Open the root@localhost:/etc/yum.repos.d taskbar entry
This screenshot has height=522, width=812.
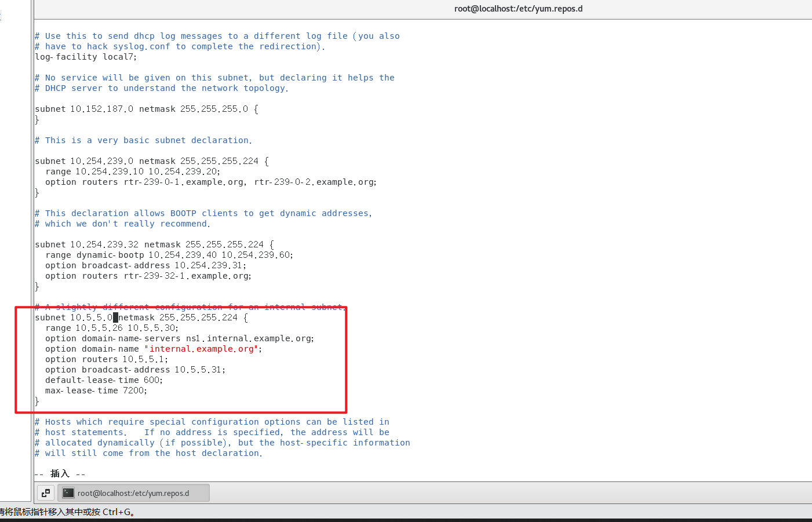pos(133,493)
